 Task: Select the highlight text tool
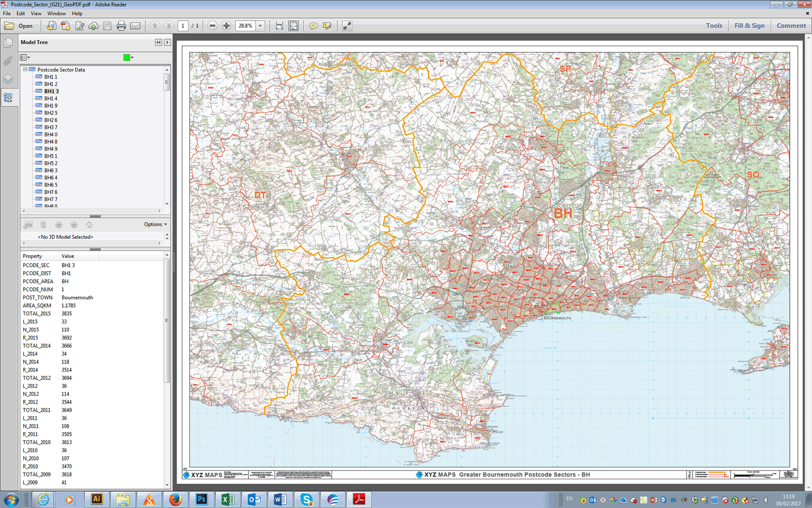327,25
